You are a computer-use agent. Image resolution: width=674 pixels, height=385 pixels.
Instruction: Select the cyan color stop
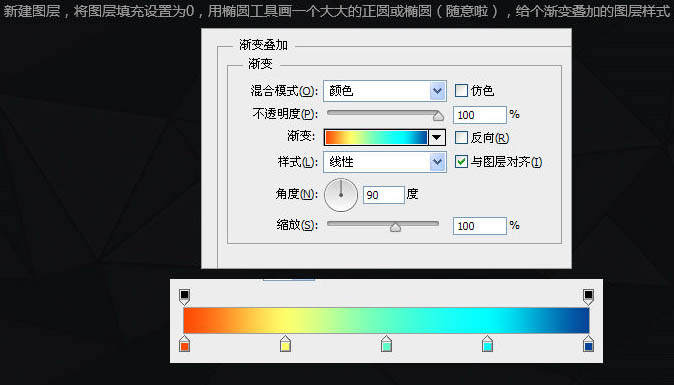[x=487, y=344]
